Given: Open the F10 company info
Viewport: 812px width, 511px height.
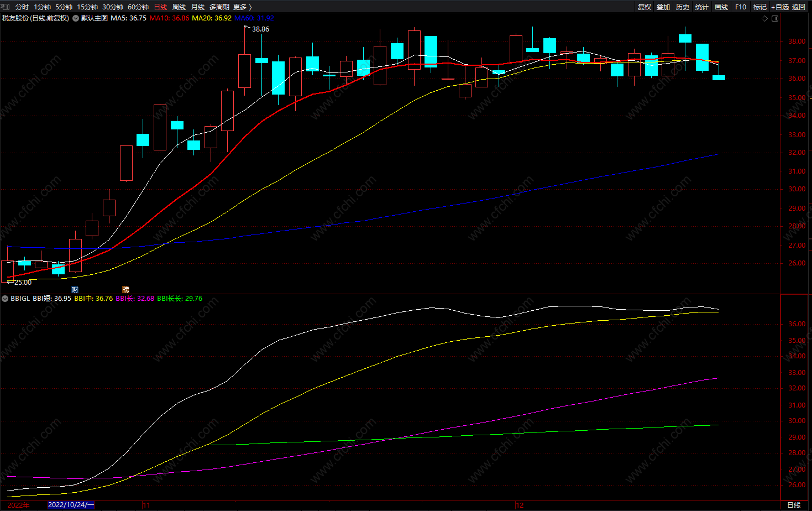Looking at the screenshot, I should coord(741,7).
